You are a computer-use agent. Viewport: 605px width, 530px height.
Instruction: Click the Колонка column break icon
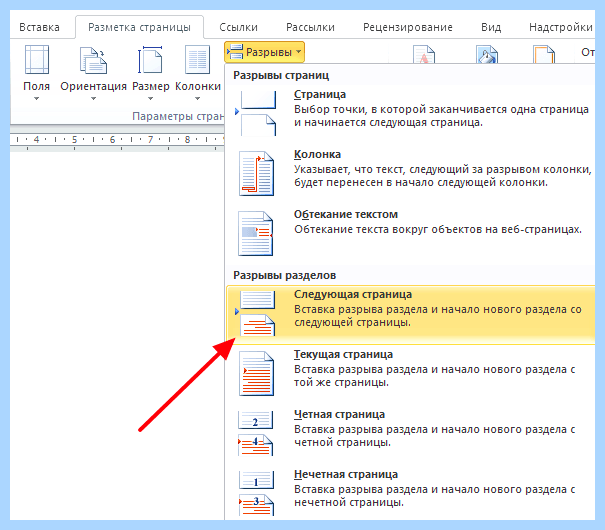(x=256, y=173)
